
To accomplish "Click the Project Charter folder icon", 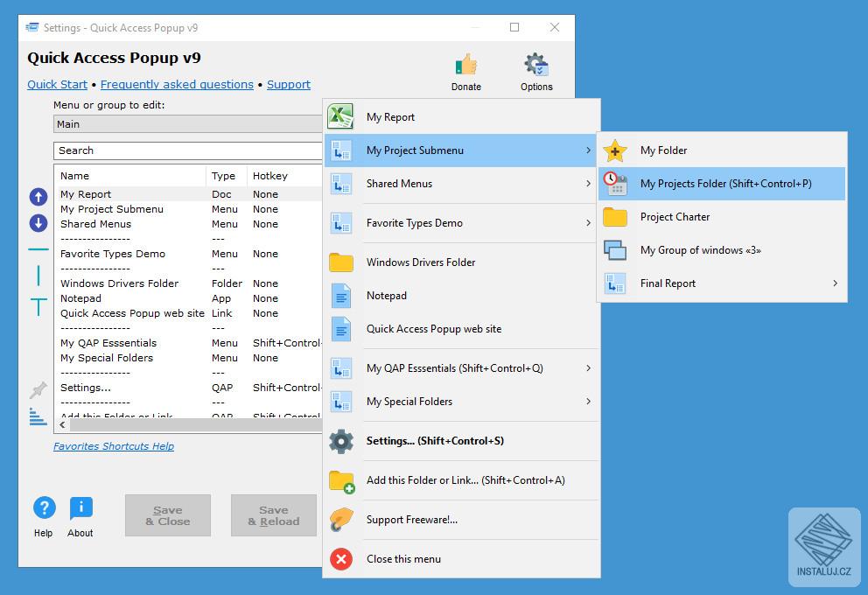I will 615,217.
